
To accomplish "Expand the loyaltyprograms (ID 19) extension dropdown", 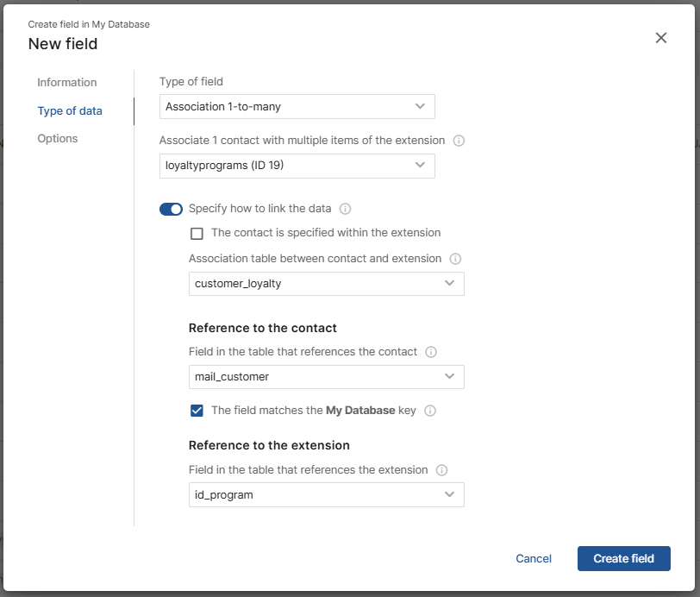I will (x=297, y=166).
